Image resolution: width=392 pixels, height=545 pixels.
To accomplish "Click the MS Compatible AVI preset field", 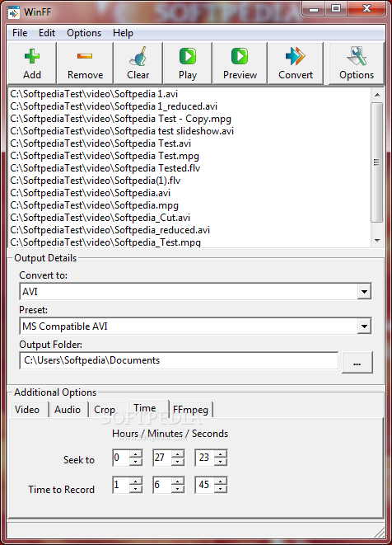I will pos(195,326).
